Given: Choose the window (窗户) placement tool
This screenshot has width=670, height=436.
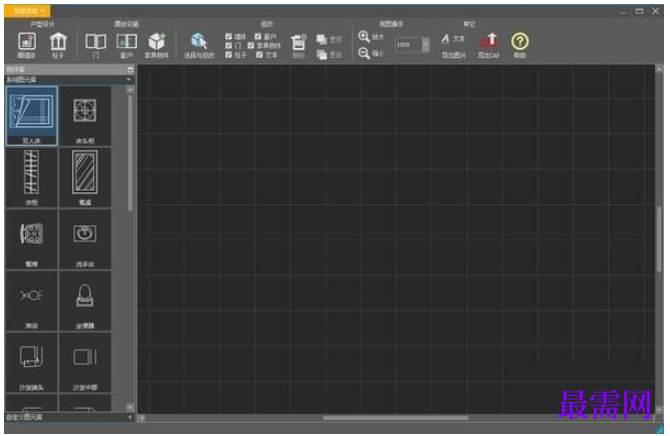Looking at the screenshot, I should click(x=126, y=45).
